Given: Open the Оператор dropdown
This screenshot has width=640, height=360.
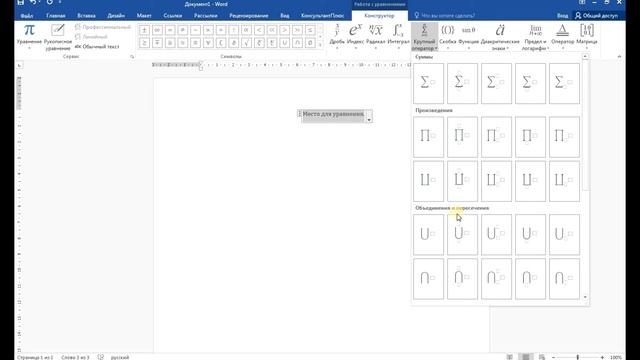Looking at the screenshot, I should point(562,36).
